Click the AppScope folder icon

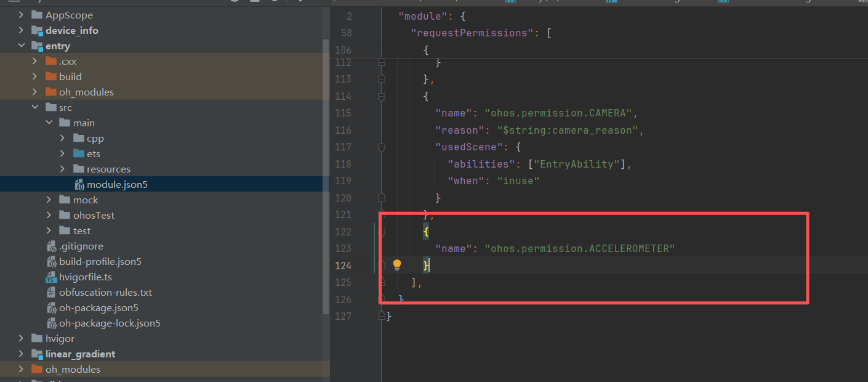point(37,15)
